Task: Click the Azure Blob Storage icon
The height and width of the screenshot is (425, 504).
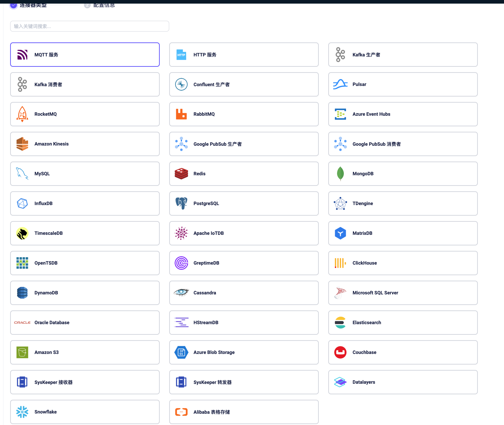Action: (181, 352)
